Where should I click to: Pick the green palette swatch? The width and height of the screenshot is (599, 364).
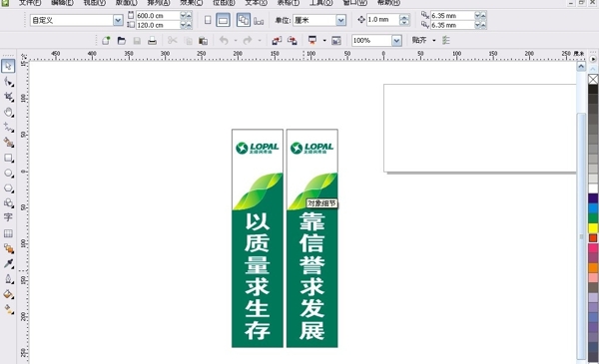coord(593,218)
